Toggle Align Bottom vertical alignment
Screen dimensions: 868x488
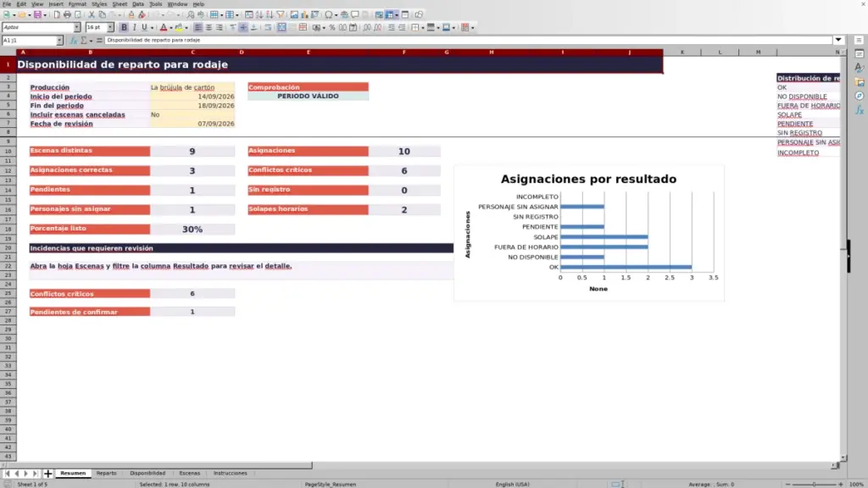(x=254, y=27)
